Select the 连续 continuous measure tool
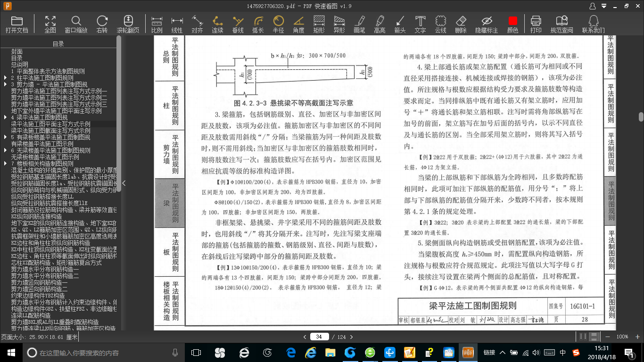Viewport: 644px width, 362px height. [x=217, y=24]
